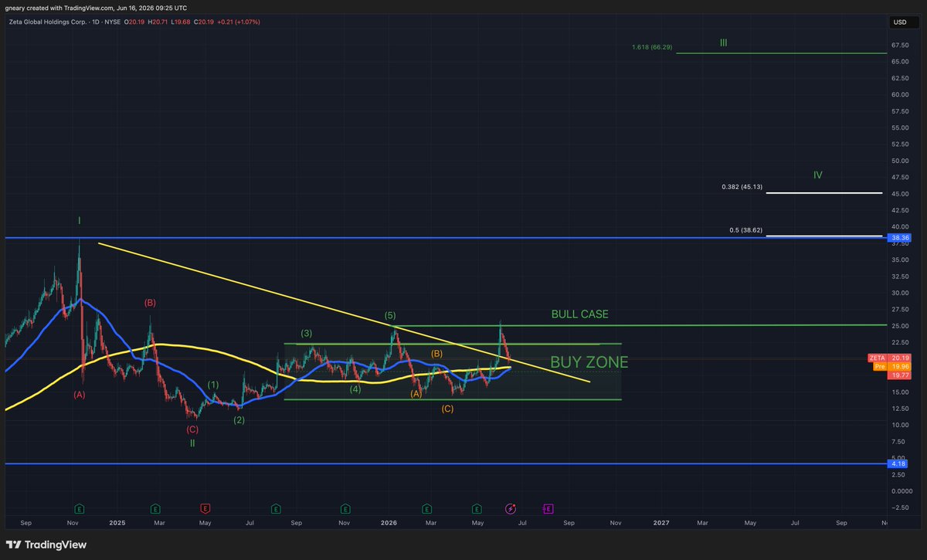
Task: Click the red (A) wave label
Action: coord(80,395)
